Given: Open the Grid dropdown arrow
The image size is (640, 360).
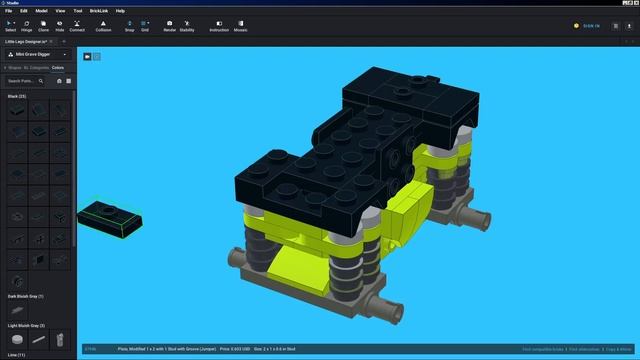Looking at the screenshot, I should [x=148, y=23].
